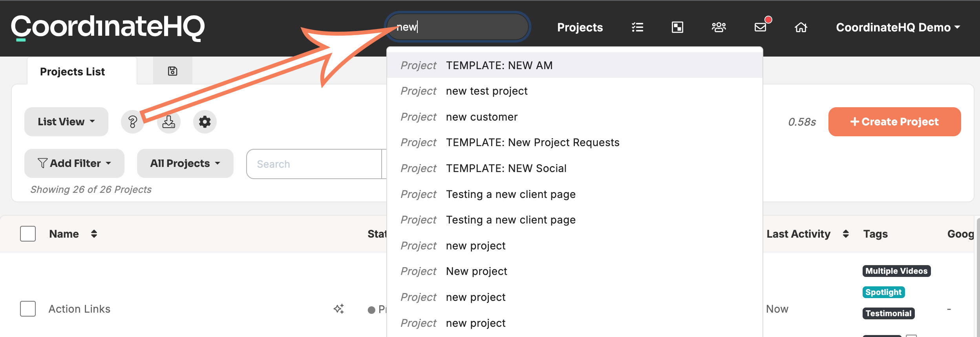Image resolution: width=980 pixels, height=337 pixels.
Task: Sort by Name column arrows
Action: click(x=94, y=234)
